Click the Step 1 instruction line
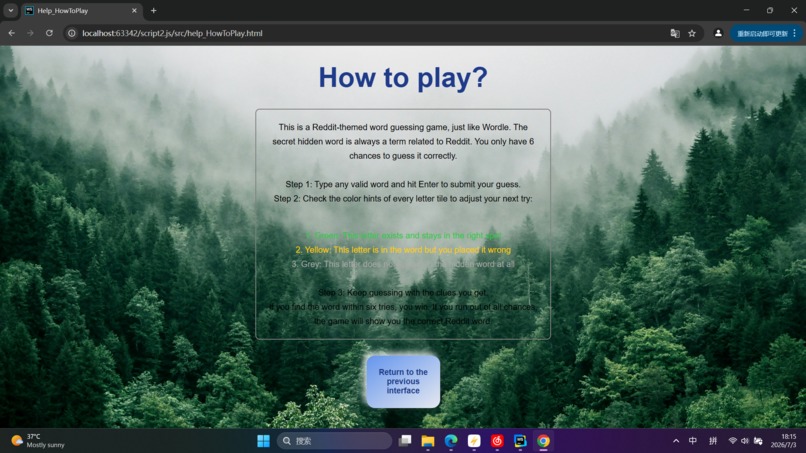The width and height of the screenshot is (806, 453). pyautogui.click(x=403, y=184)
